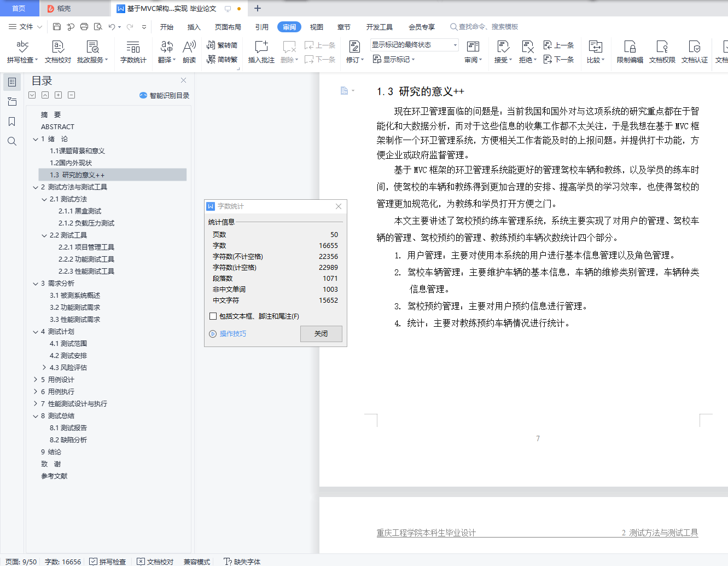Viewport: 728px width, 566px height.
Task: Go to next revision (下一条) near Reject
Action: (x=559, y=59)
